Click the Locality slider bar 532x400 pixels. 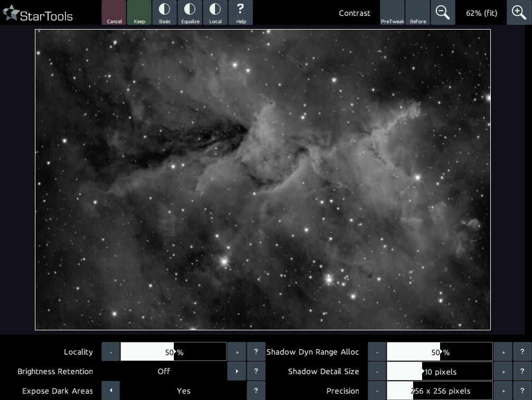173,352
